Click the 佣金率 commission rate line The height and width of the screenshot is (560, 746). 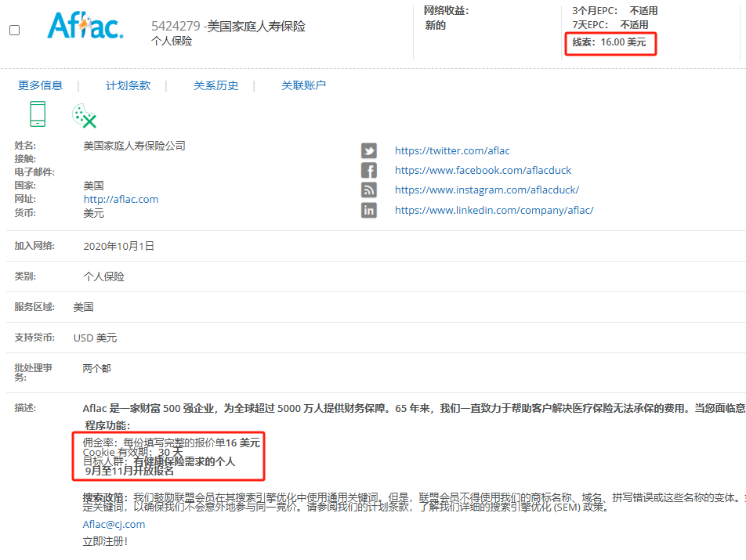point(172,443)
